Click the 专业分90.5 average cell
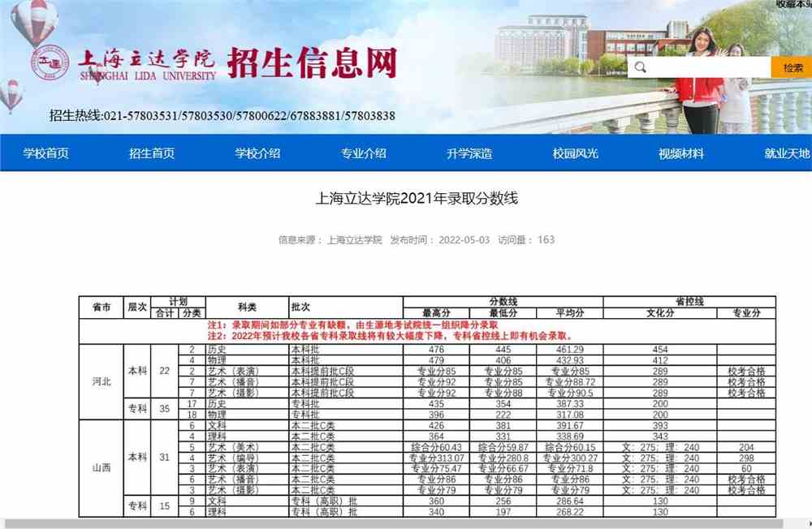 point(570,394)
